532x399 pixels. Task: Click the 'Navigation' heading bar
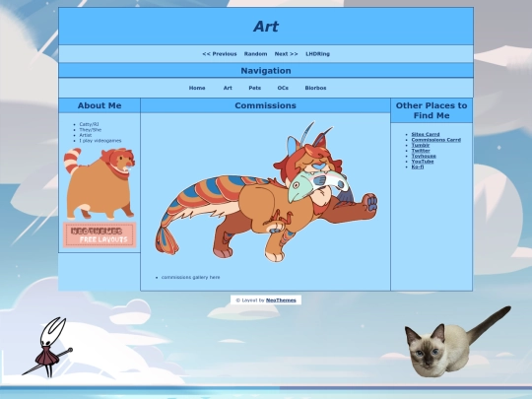click(266, 71)
